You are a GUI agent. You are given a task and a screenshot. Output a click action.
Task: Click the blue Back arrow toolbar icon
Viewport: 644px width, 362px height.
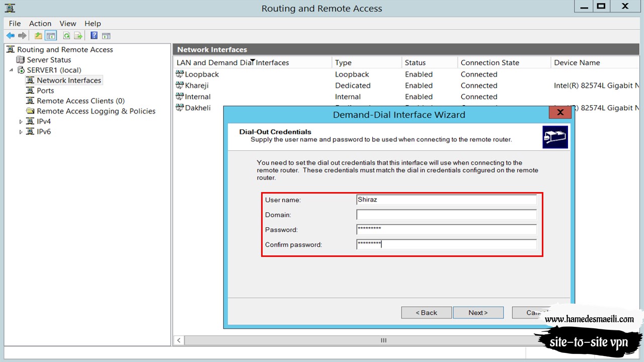point(10,36)
